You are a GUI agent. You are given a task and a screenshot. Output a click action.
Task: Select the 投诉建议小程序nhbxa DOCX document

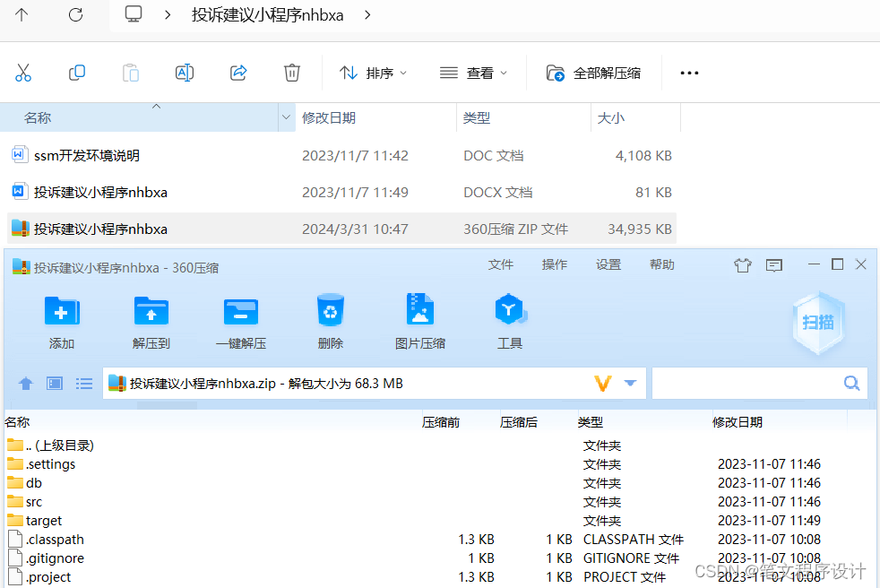[341, 192]
